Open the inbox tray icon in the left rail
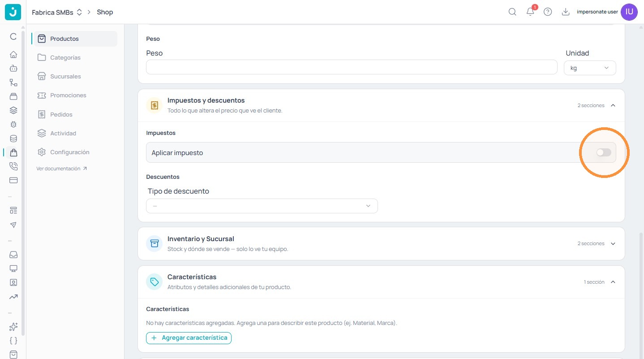 (x=13, y=255)
